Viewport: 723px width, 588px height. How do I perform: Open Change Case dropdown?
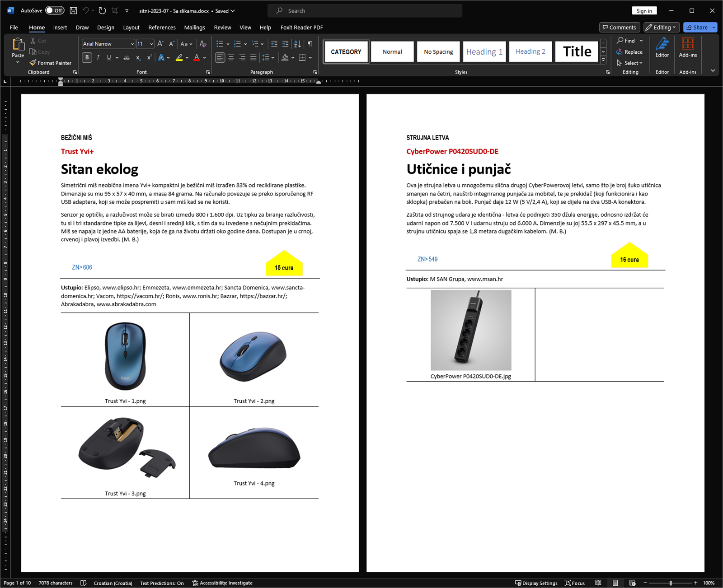pos(186,44)
